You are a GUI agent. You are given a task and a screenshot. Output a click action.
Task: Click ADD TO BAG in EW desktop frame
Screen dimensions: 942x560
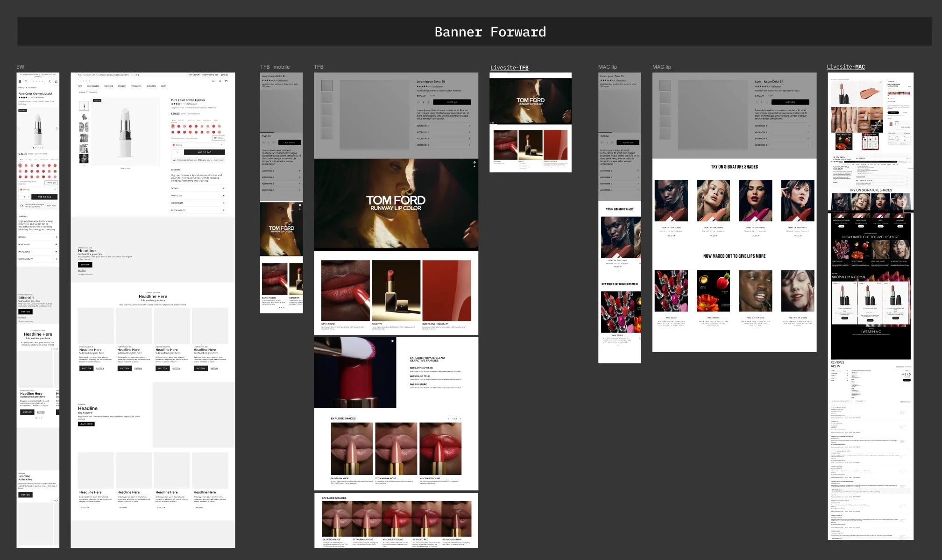pyautogui.click(x=204, y=152)
